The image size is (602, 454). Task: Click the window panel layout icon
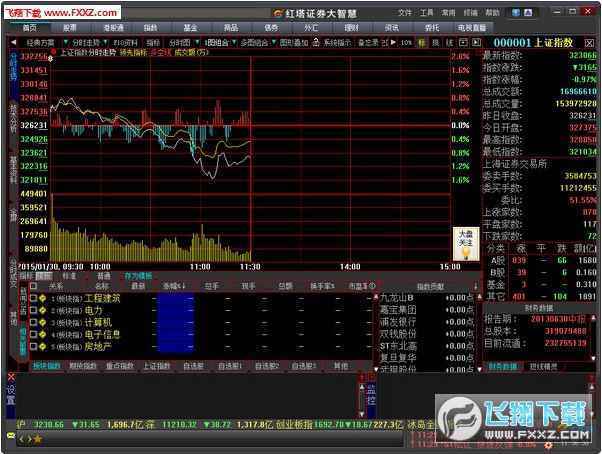tap(463, 42)
